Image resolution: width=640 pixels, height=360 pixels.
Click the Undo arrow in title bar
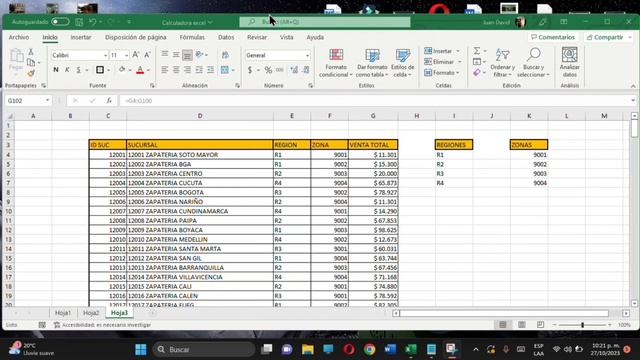(x=93, y=22)
